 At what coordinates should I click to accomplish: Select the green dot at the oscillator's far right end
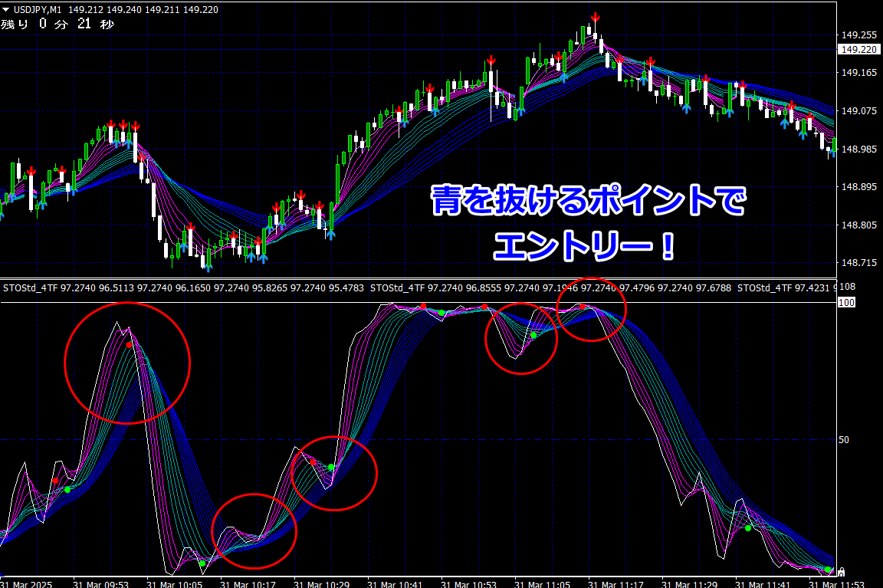(828, 570)
